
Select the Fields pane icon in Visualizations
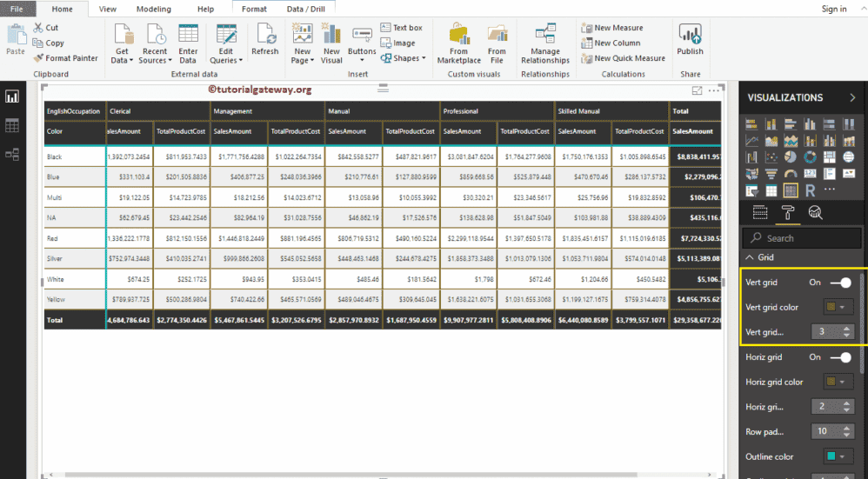tap(759, 212)
